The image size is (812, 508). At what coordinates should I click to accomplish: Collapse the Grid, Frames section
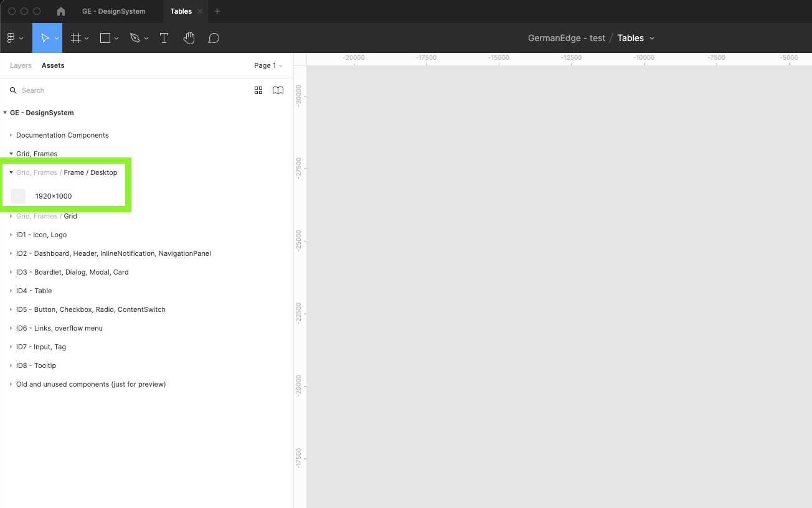click(x=11, y=154)
